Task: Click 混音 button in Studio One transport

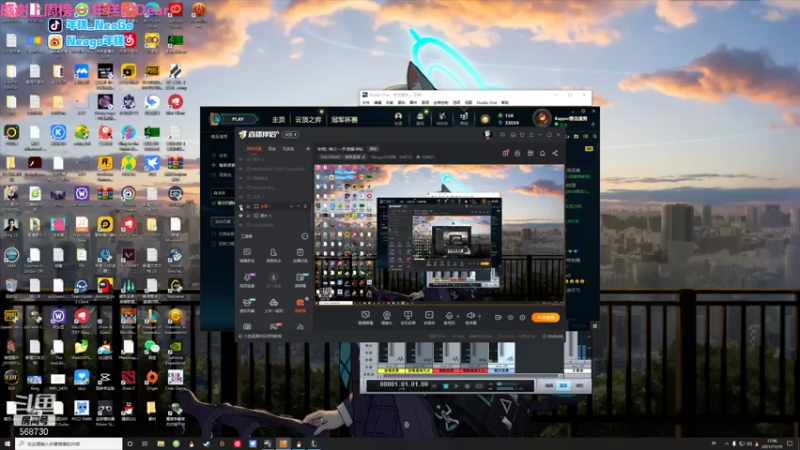Action: [x=563, y=386]
